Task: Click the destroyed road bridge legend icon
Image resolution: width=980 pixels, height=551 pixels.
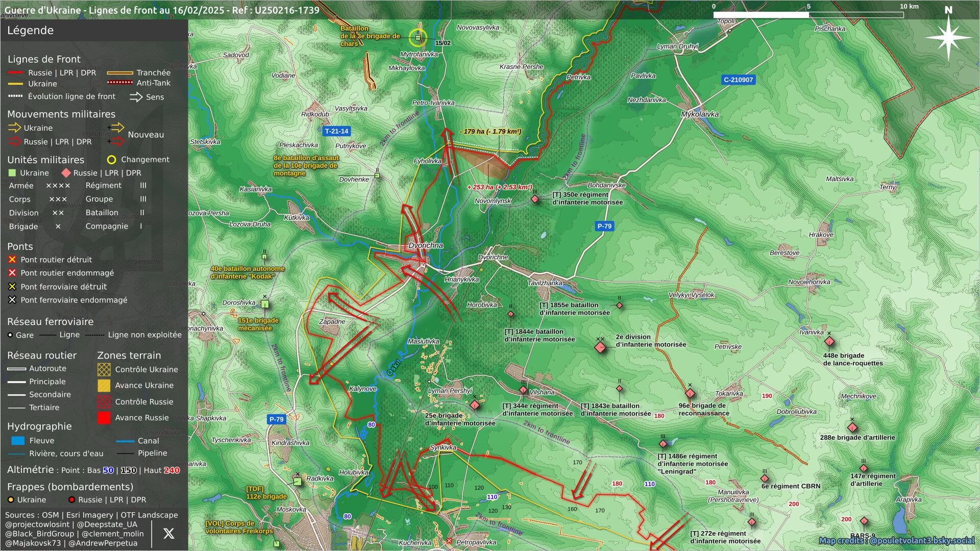Action: 12,260
